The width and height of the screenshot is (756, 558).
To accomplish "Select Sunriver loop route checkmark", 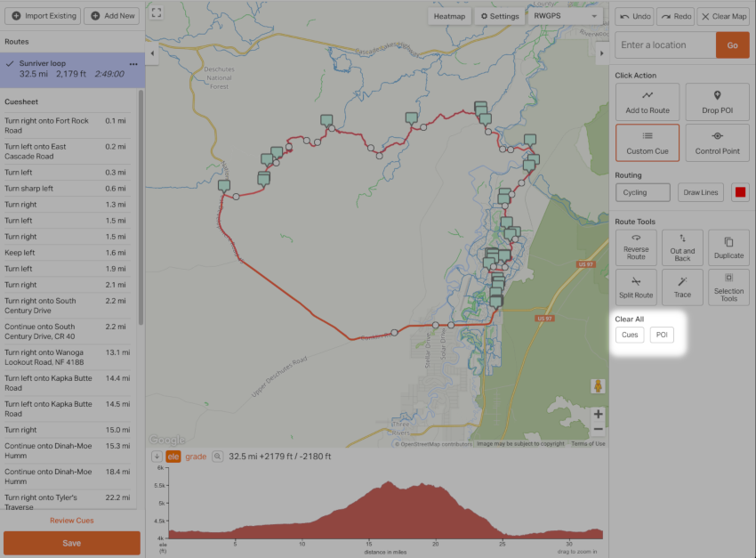I will point(10,63).
